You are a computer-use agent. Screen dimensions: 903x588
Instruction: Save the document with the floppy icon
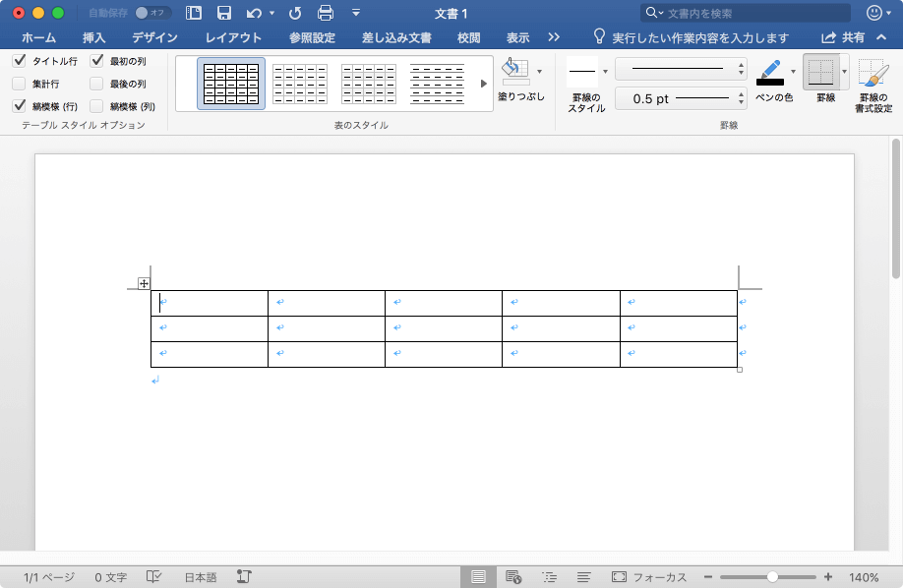[224, 13]
